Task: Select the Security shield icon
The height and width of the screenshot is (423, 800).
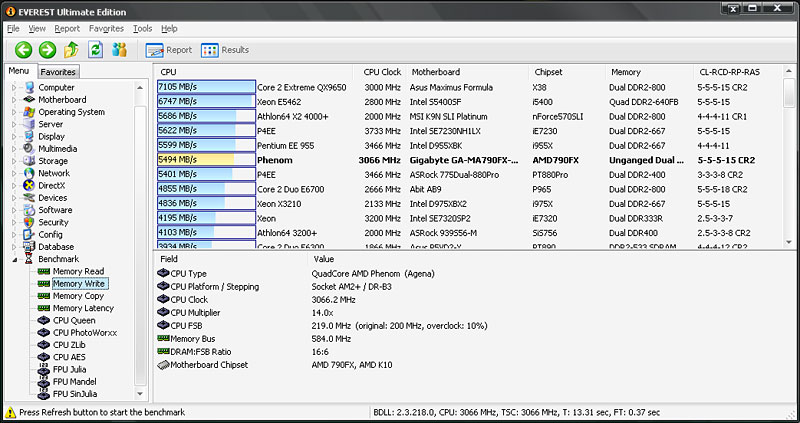Action: 30,222
